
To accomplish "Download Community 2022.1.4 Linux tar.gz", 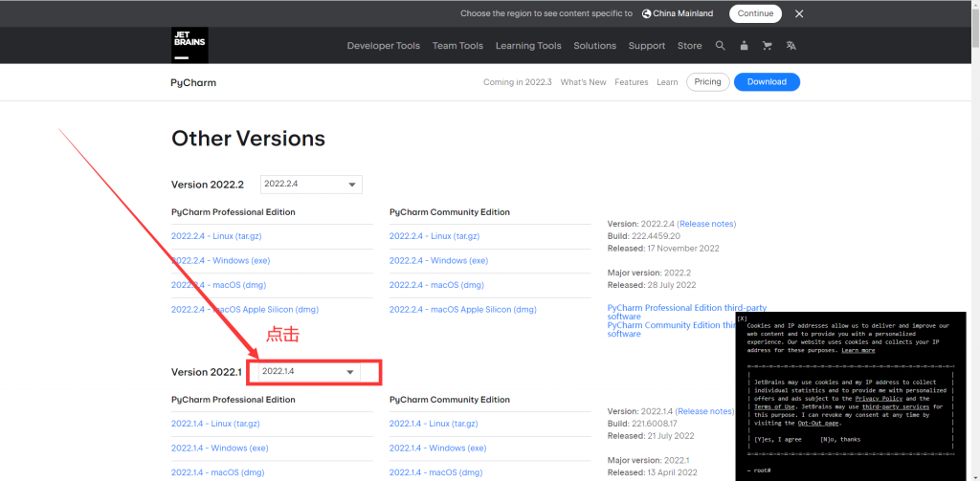I will pos(434,424).
